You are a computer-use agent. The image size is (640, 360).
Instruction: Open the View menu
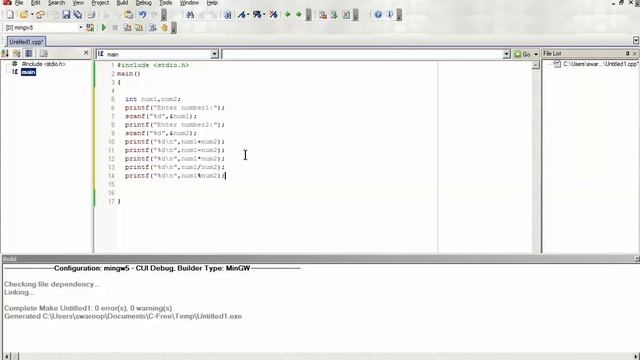coord(78,3)
